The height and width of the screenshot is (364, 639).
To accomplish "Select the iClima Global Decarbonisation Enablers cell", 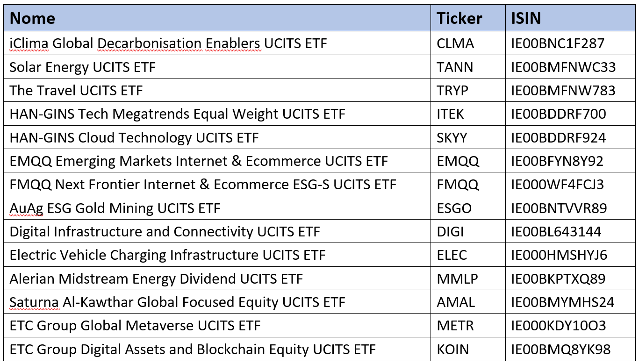I will pyautogui.click(x=217, y=43).
